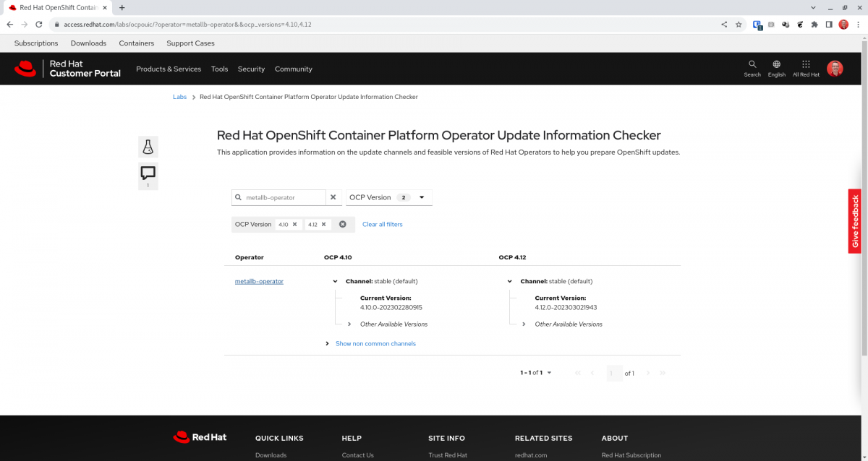Open the Downloads menu
868x461 pixels.
(x=88, y=43)
